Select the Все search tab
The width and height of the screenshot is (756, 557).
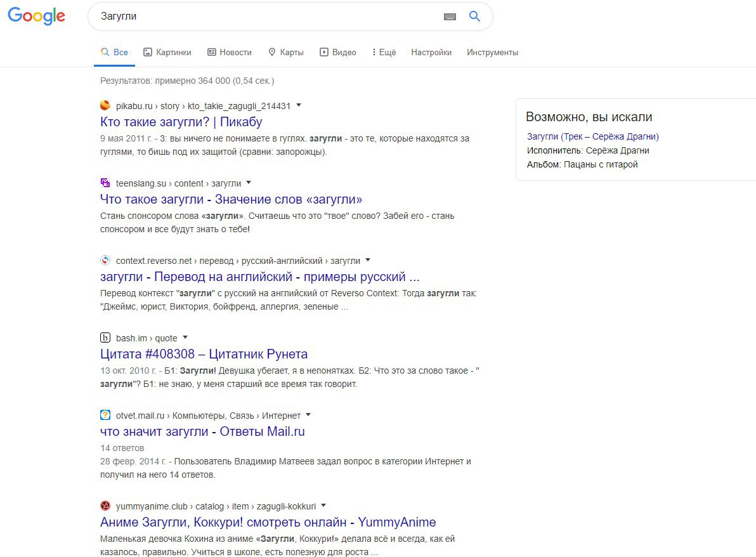pos(114,52)
